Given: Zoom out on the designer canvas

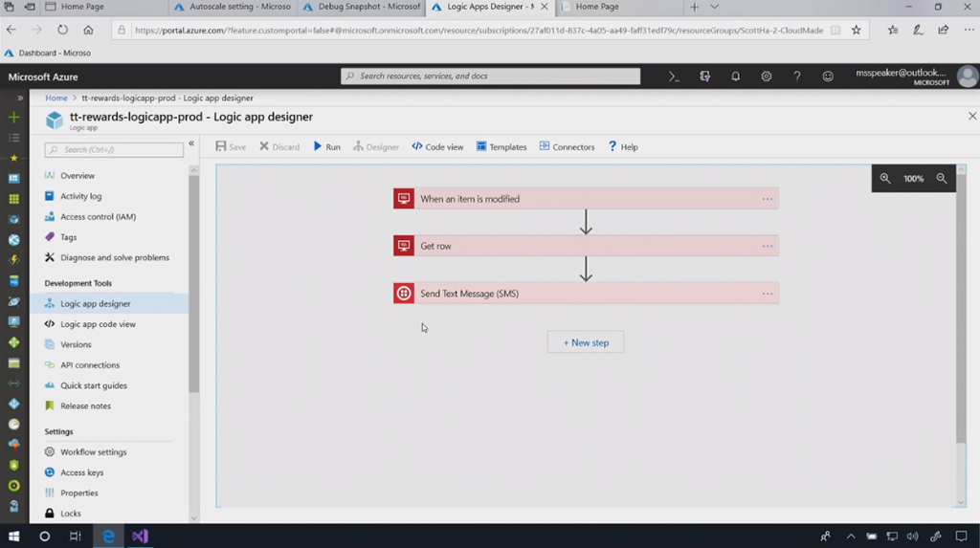Looking at the screenshot, I should [942, 178].
